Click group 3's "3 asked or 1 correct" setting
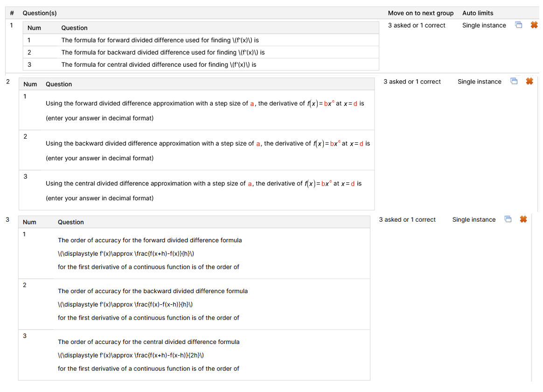Image resolution: width=543 pixels, height=392 pixels. coord(407,219)
